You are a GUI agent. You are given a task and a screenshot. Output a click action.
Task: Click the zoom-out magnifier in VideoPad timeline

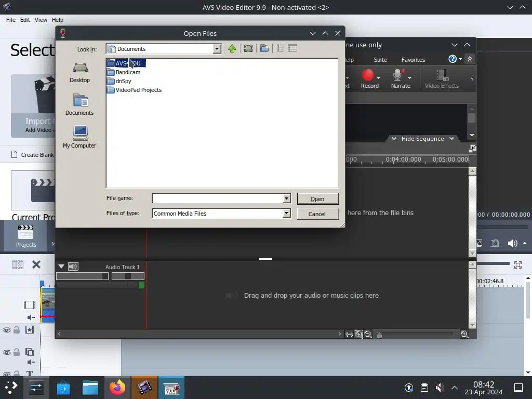[368, 335]
